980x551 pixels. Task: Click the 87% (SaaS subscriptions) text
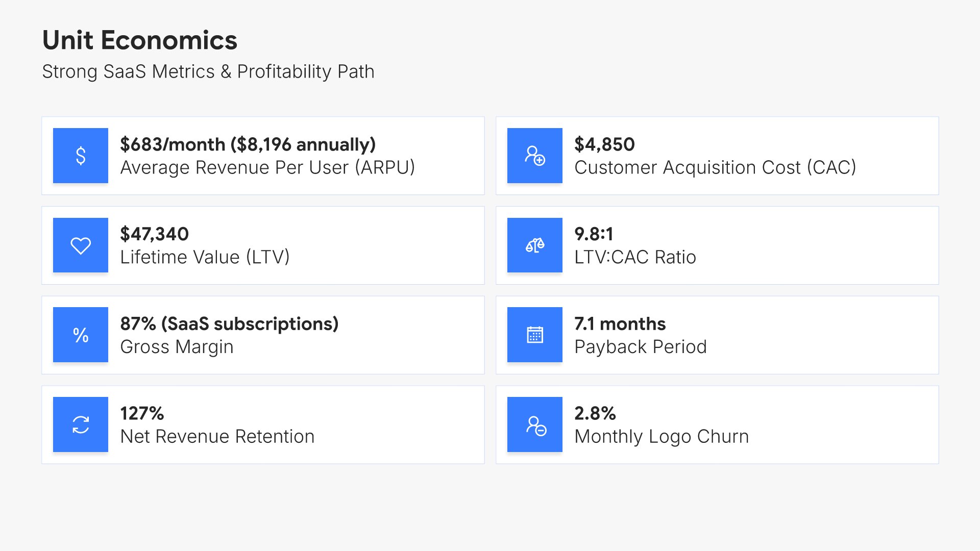point(229,324)
